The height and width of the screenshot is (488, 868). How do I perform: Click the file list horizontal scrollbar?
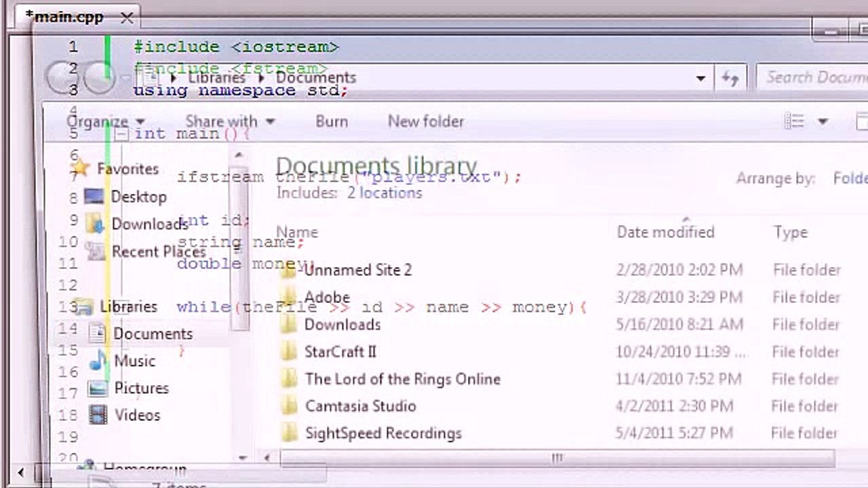click(x=557, y=458)
